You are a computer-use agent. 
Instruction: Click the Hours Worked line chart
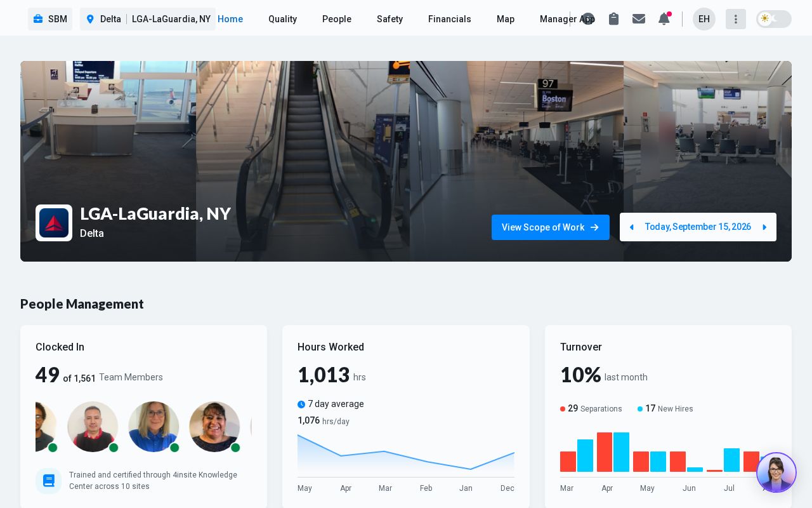coord(406,455)
